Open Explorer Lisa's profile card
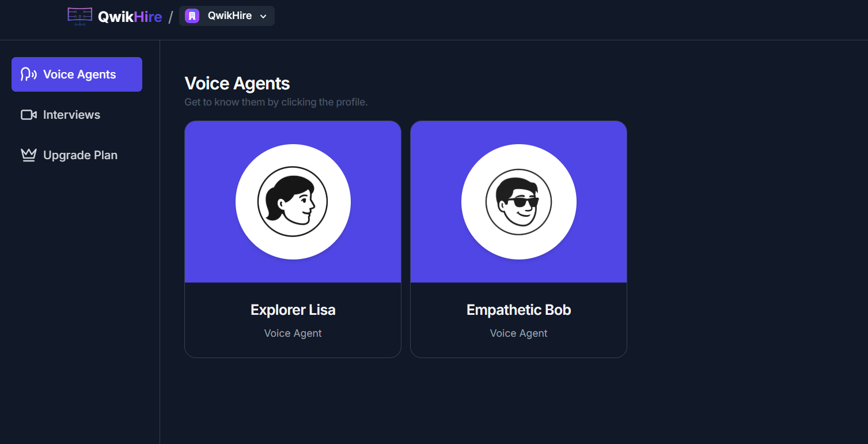Viewport: 868px width, 444px height. [293, 238]
